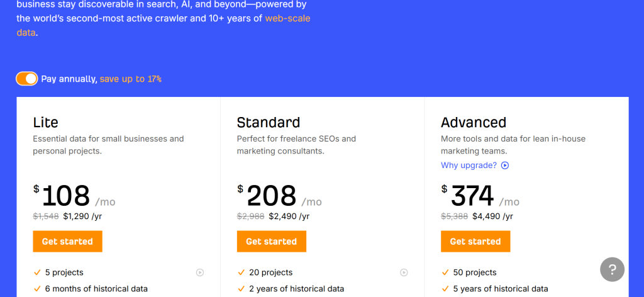Open the help question mark button
The height and width of the screenshot is (297, 644).
click(612, 269)
